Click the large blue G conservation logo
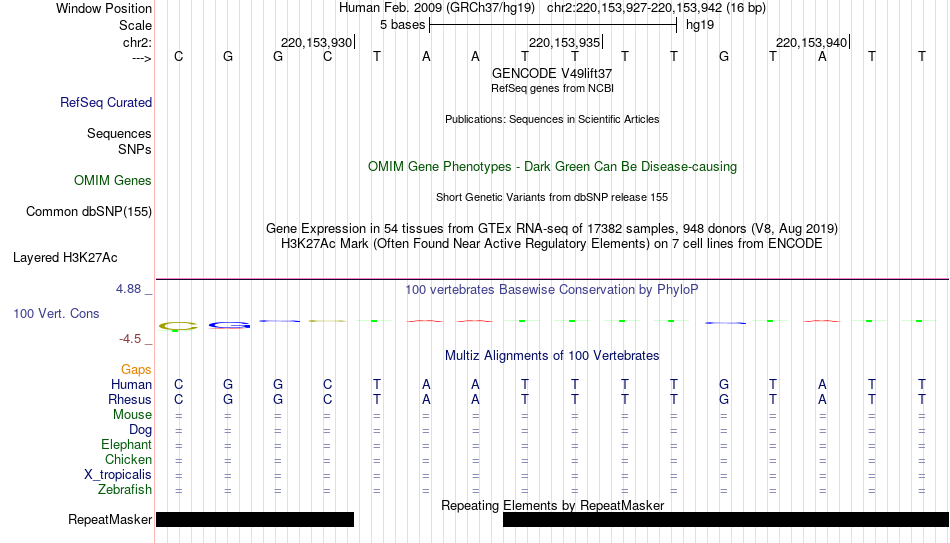Viewport: 950px width, 543px height. click(x=229, y=325)
